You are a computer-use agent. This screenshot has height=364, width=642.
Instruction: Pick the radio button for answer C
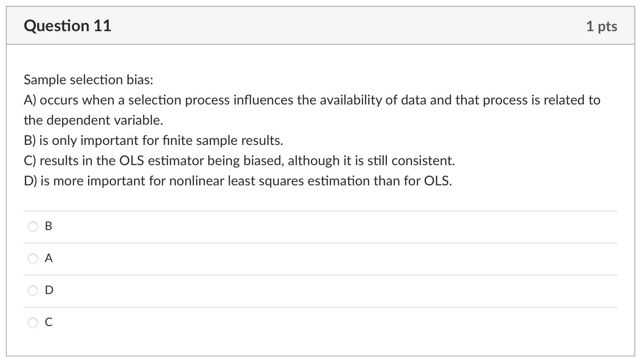coord(33,323)
